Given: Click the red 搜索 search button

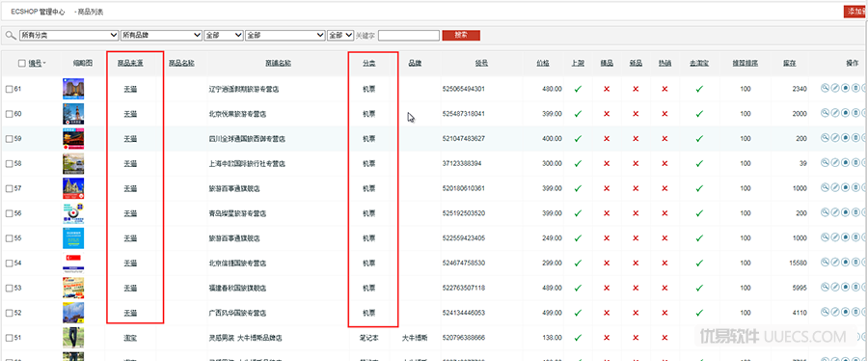Looking at the screenshot, I should [461, 35].
